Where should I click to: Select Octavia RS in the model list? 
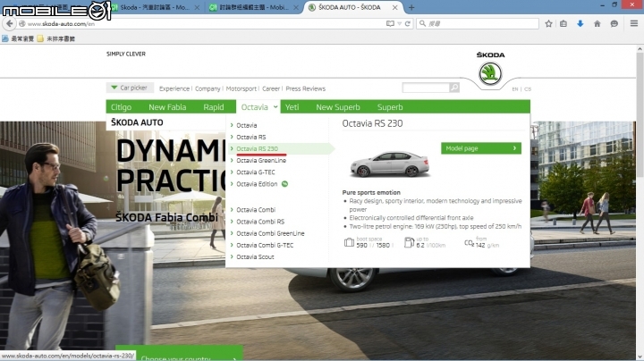251,137
